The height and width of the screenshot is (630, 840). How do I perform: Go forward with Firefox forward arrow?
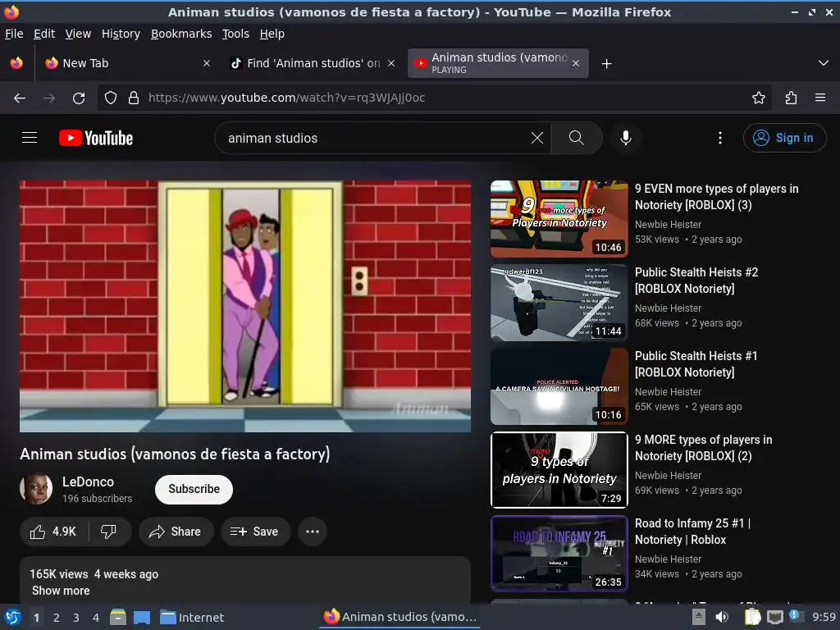49,98
